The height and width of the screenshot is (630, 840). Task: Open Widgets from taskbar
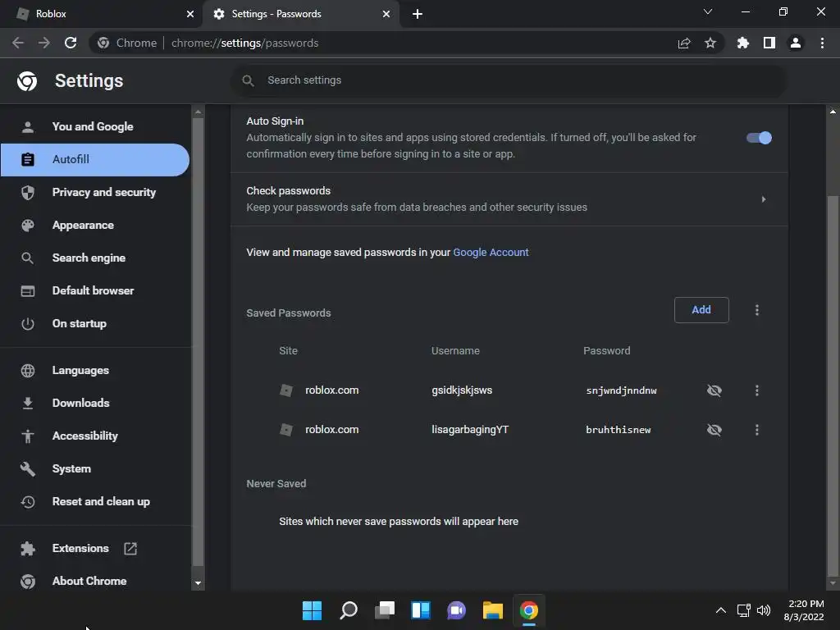421,610
